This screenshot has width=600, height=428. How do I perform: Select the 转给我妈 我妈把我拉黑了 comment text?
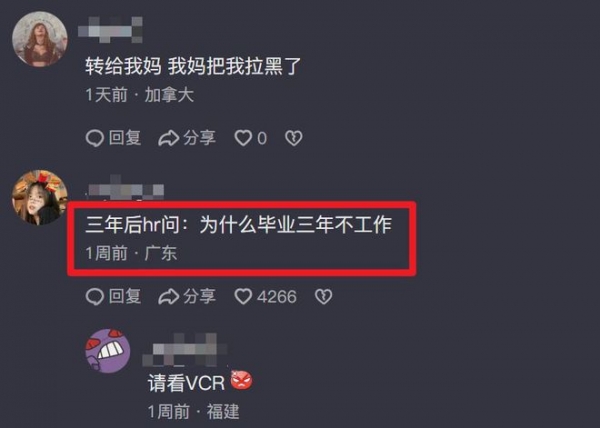click(193, 66)
